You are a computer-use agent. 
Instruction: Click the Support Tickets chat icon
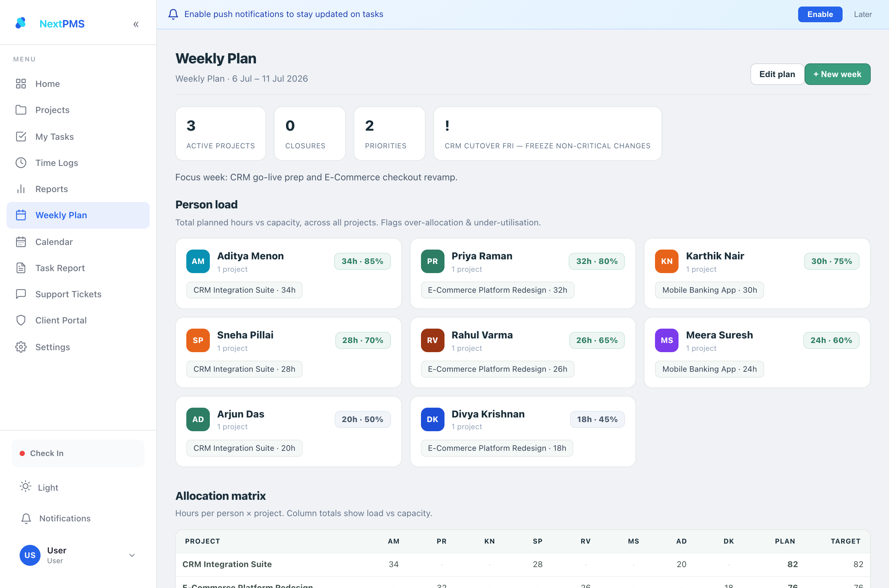(21, 294)
